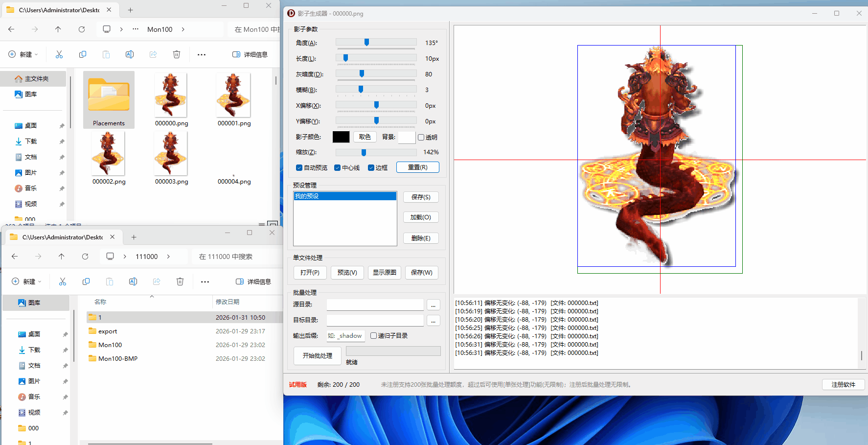Viewport: 868px width, 445px height.
Task: Select the 主文件夹 item in navigation pane
Action: (x=36, y=79)
